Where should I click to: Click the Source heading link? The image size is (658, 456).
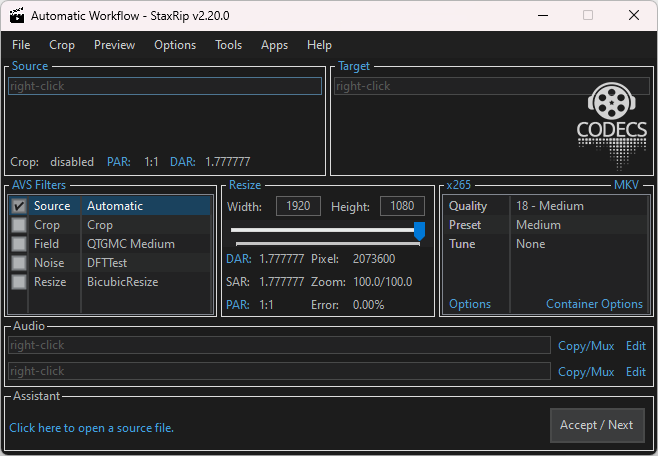pyautogui.click(x=30, y=66)
